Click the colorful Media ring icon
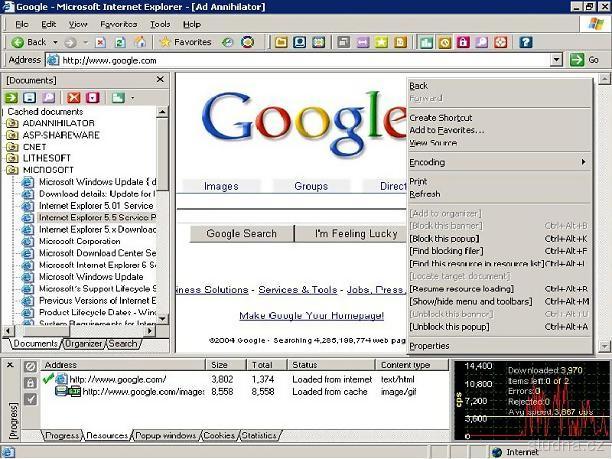 pos(247,42)
